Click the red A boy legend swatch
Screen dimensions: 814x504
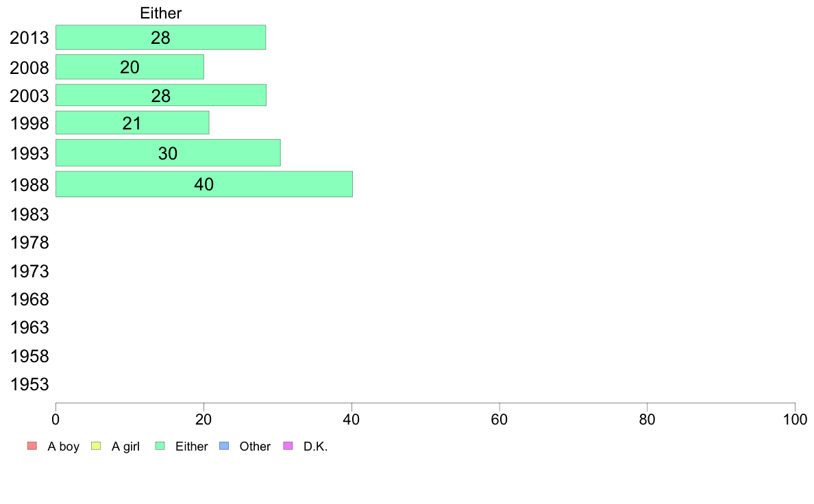point(32,446)
